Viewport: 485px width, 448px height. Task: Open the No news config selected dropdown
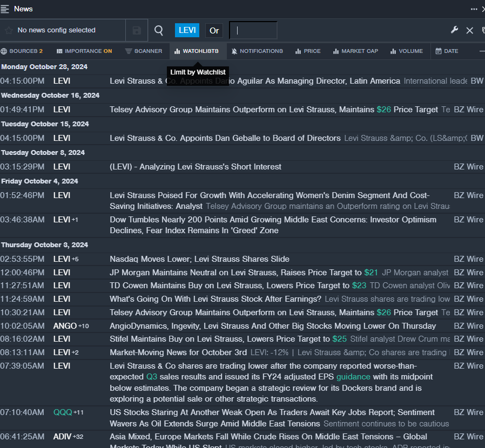56,30
